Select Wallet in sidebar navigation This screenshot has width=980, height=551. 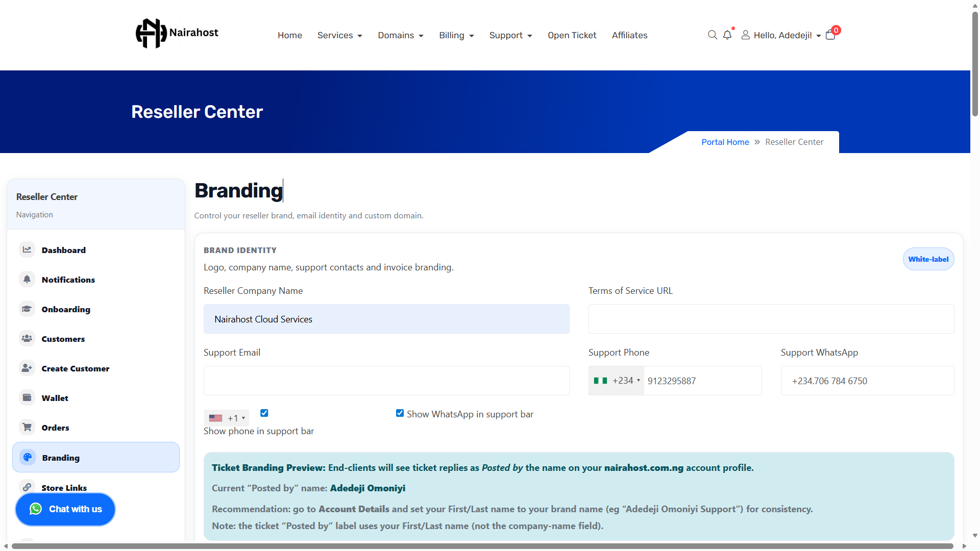pyautogui.click(x=96, y=398)
